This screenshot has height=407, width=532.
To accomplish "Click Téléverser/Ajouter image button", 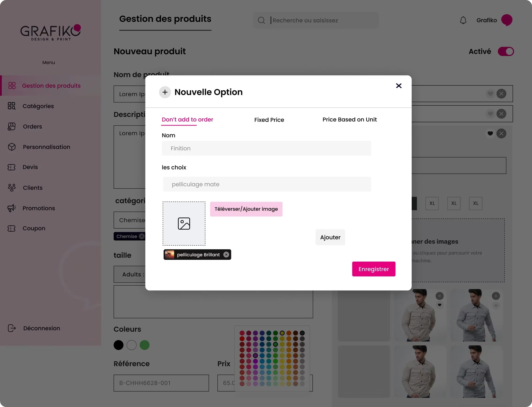I will click(246, 209).
